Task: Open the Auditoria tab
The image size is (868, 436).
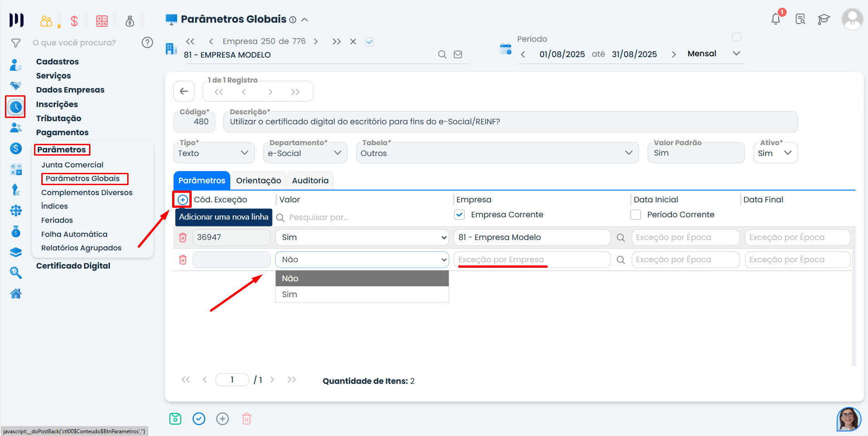Action: [x=310, y=181]
